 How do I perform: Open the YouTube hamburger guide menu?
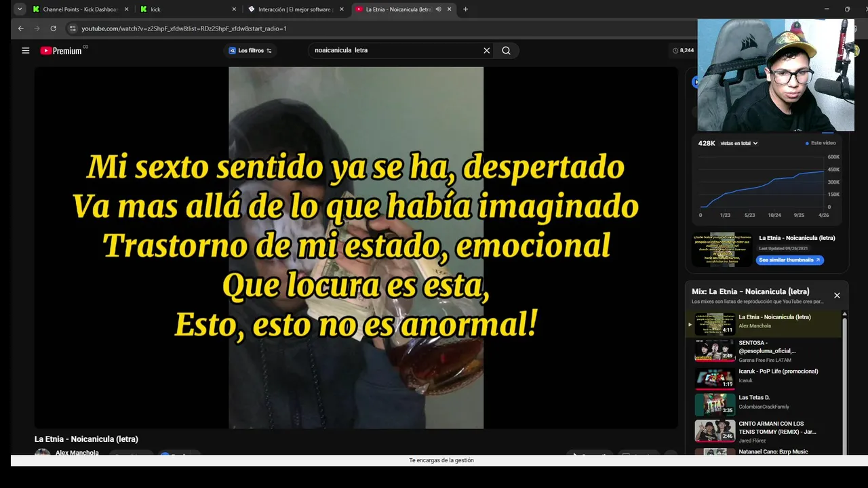(26, 51)
